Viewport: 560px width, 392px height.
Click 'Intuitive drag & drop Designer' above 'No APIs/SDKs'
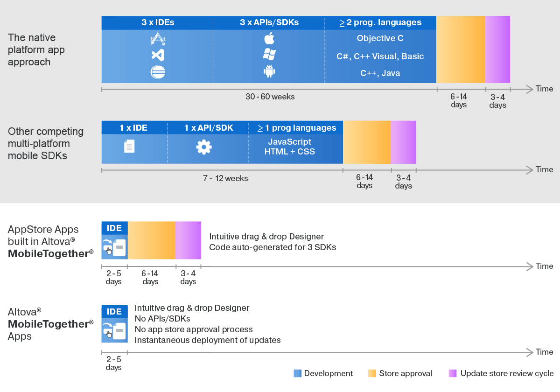pos(192,308)
